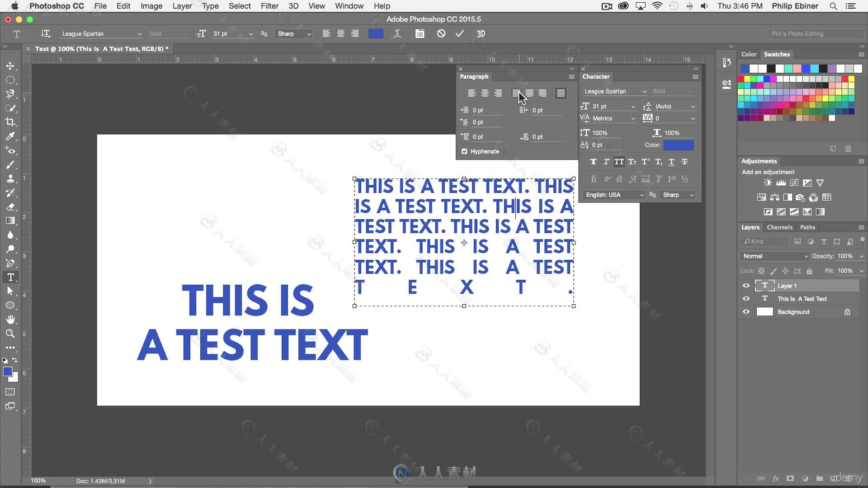Open Character panel options menu
This screenshot has width=868, height=488.
[695, 77]
